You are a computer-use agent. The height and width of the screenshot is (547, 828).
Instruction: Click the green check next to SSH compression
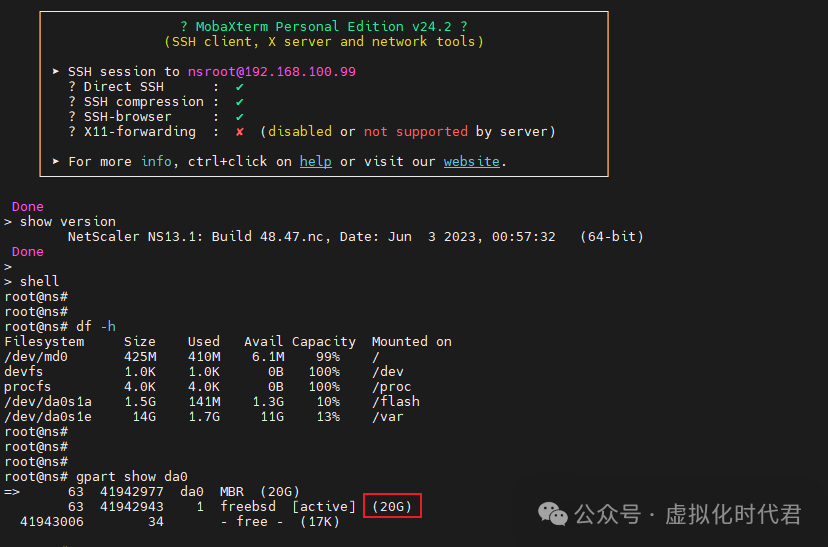coord(240,101)
